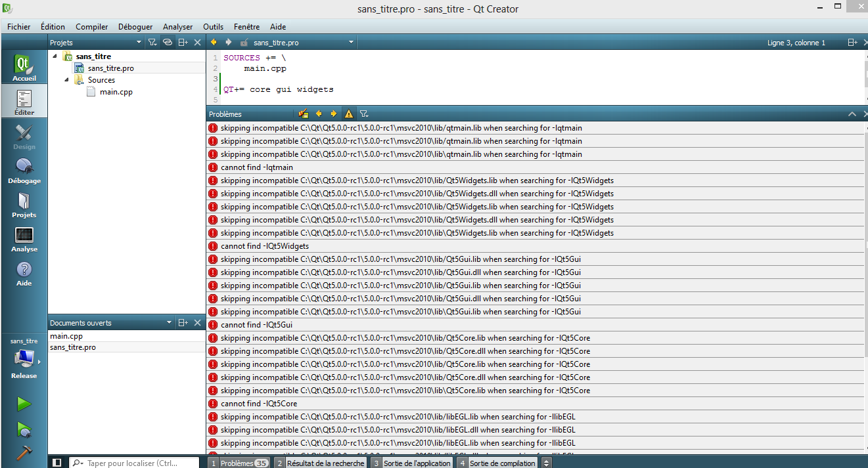Viewport: 868px width, 468px height.
Task: Open the Analyser menu
Action: coord(178,27)
